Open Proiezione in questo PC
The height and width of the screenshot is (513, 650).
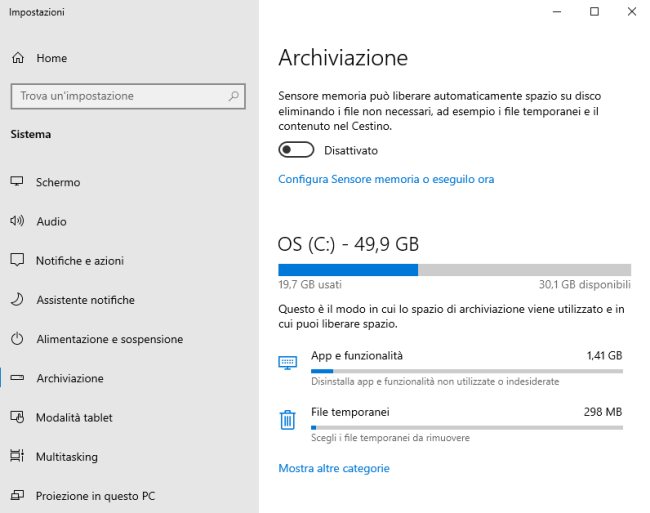95,496
